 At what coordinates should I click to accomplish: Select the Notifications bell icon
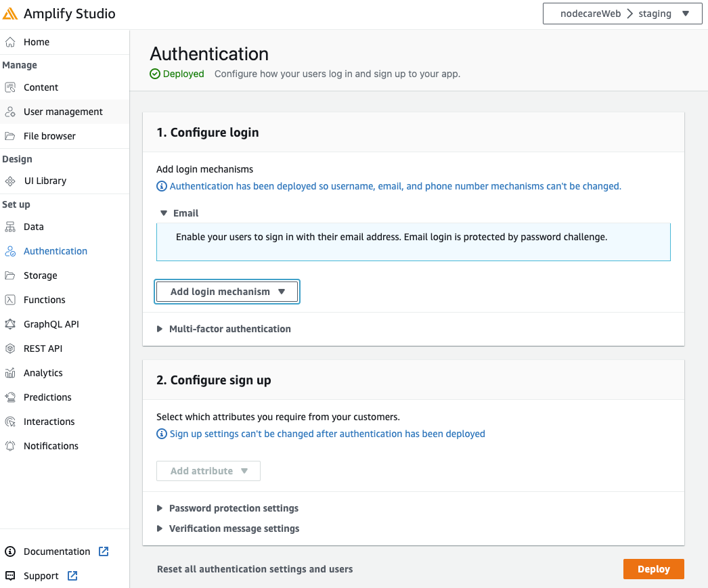pyautogui.click(x=11, y=445)
